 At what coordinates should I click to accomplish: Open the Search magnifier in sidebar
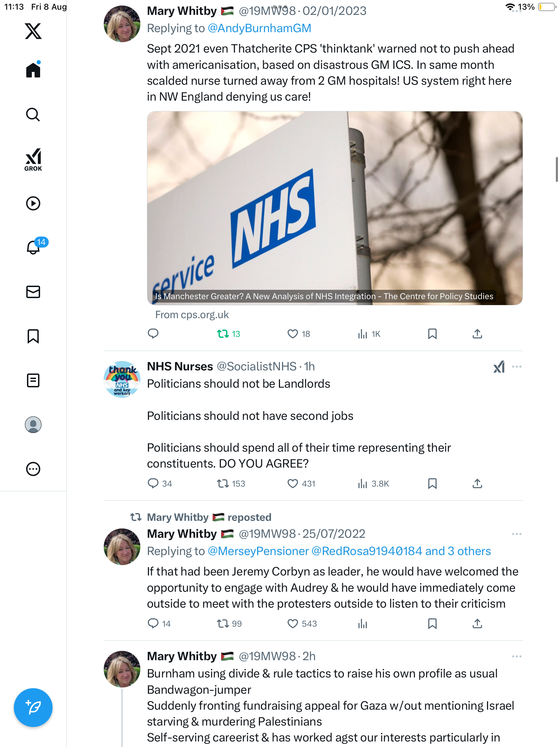[x=33, y=114]
